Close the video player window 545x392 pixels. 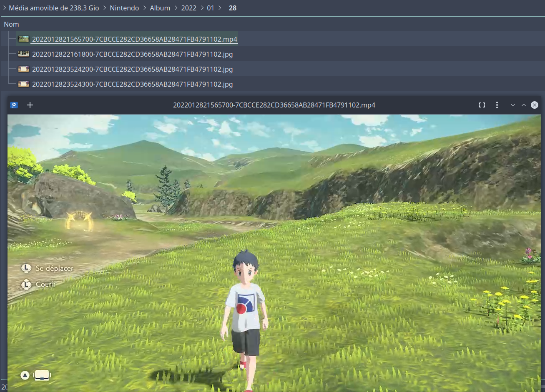tap(535, 105)
